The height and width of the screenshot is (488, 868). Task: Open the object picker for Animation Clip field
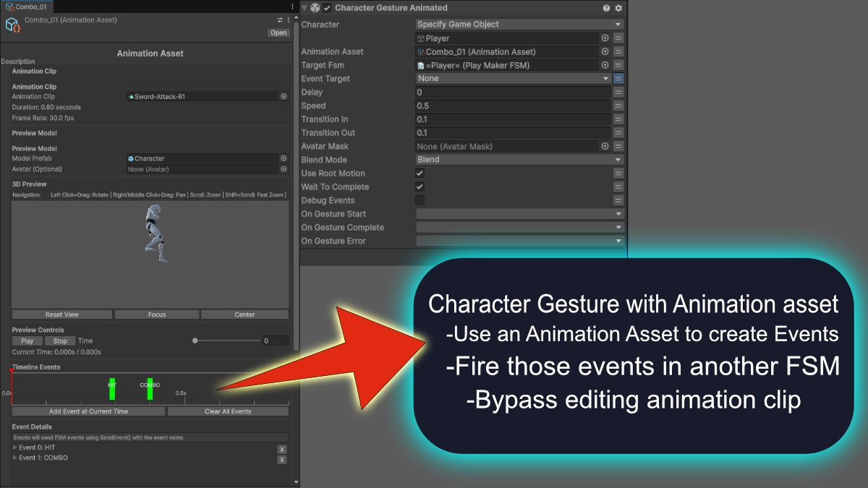point(284,96)
